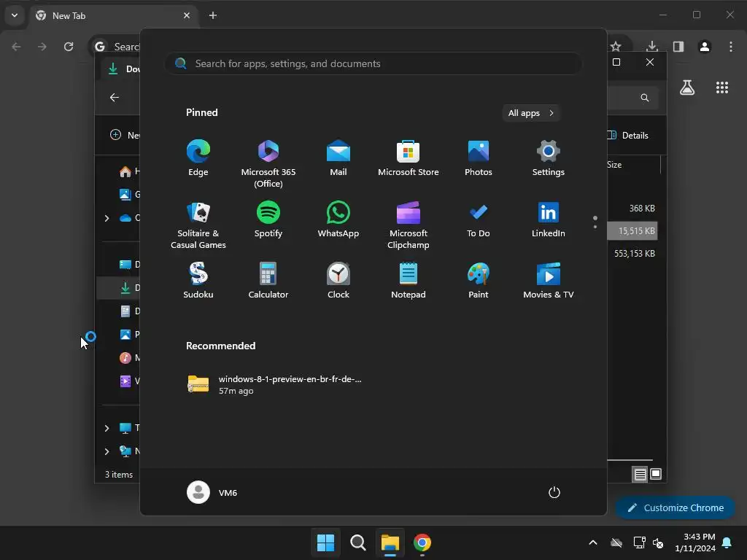This screenshot has height=560, width=747.
Task: Close the New Tab tab
Action: pos(187,15)
